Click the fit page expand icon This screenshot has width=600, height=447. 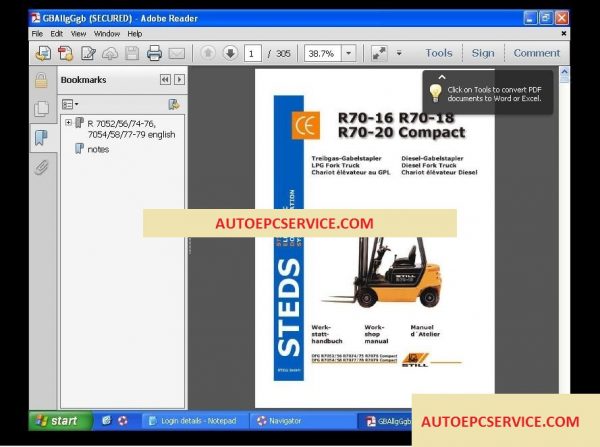click(x=379, y=53)
